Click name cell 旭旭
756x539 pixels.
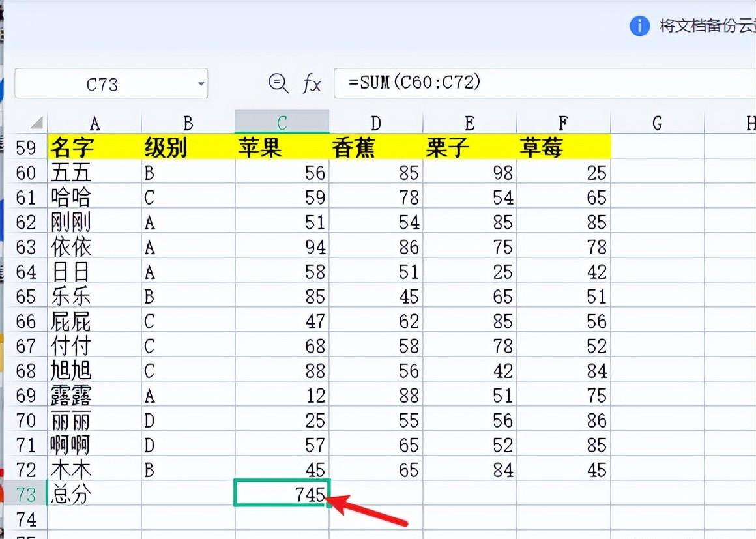pos(94,370)
